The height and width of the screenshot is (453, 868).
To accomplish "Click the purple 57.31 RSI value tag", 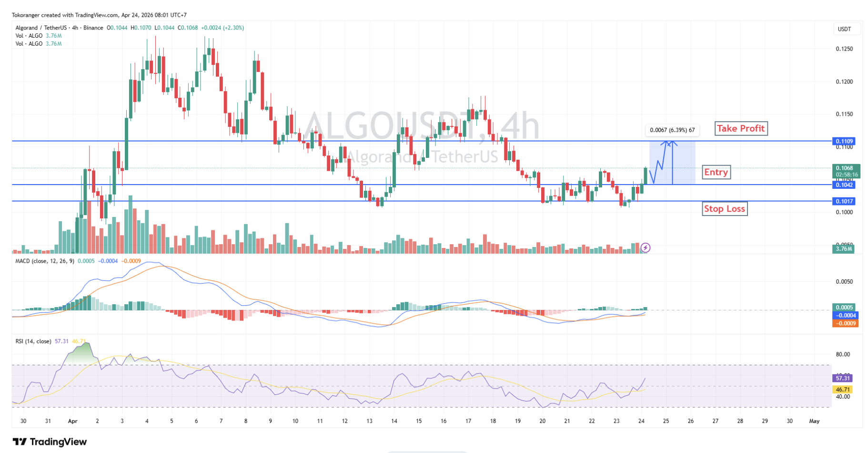I will pyautogui.click(x=843, y=378).
